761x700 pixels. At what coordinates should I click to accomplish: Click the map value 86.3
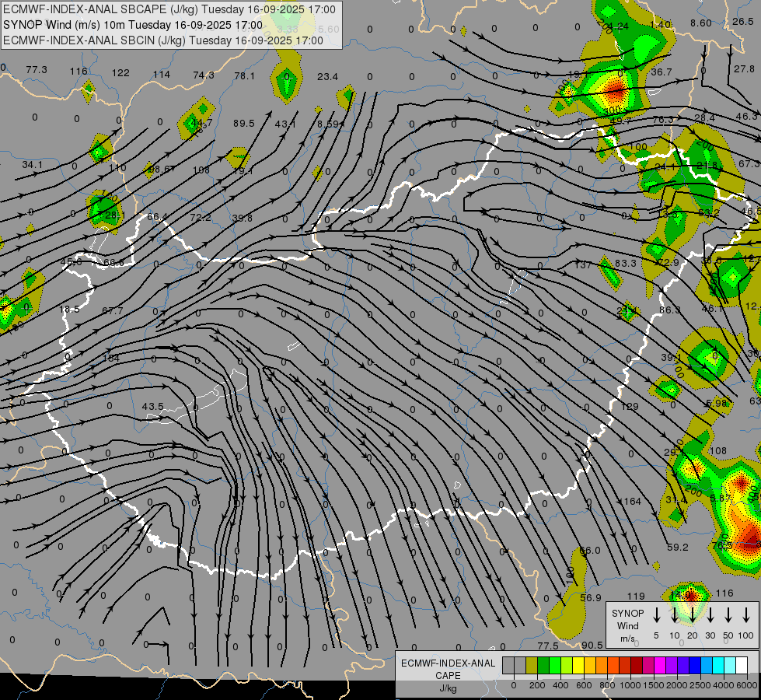coord(670,310)
